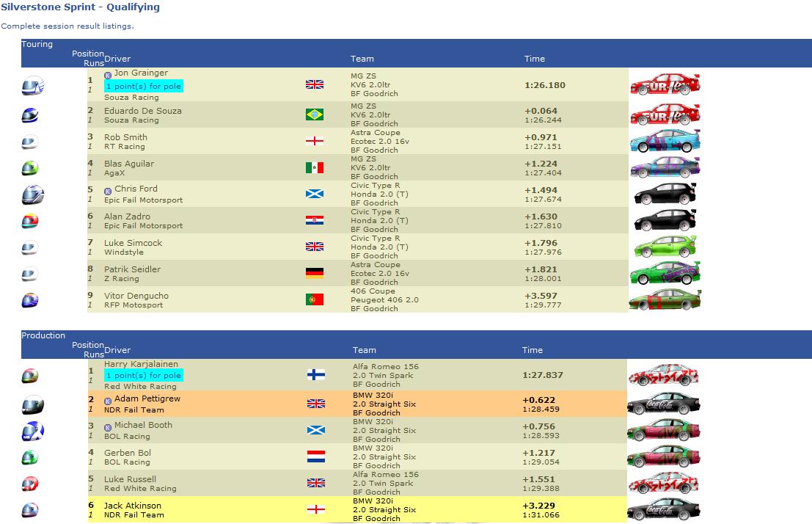This screenshot has width=812, height=524.
Task: Click Rob Smith's helmet icon
Action: 30,142
